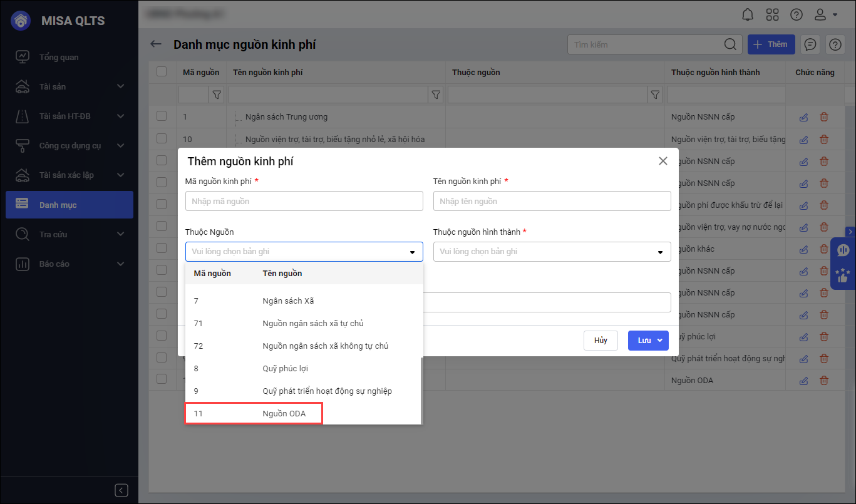
Task: Open the user account dropdown
Action: tap(827, 14)
